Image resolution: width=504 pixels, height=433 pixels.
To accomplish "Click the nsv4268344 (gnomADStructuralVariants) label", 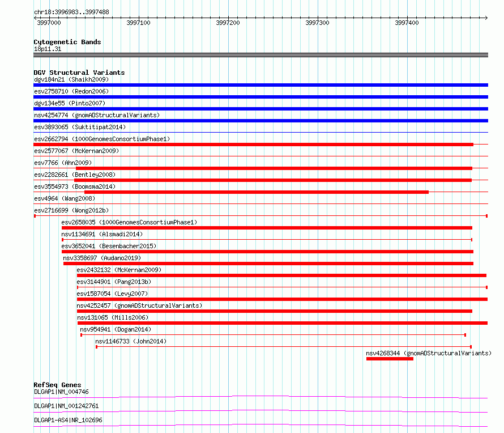I will click(x=429, y=353).
